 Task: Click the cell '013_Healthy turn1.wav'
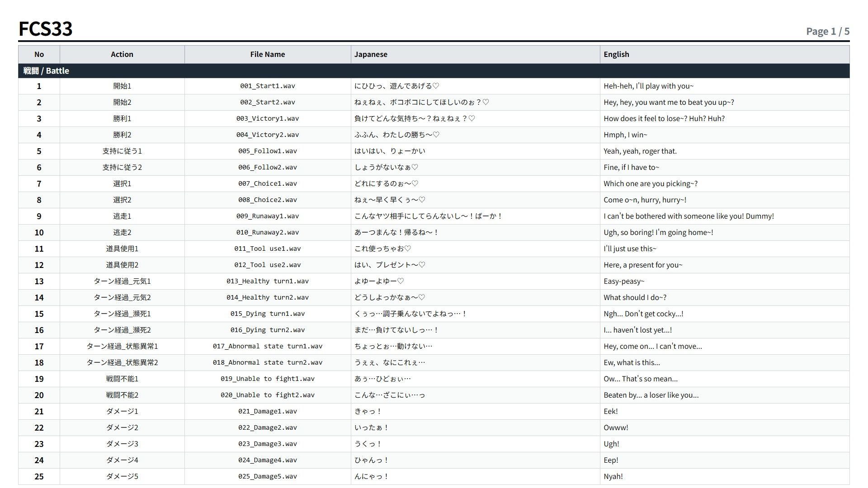coord(267,281)
